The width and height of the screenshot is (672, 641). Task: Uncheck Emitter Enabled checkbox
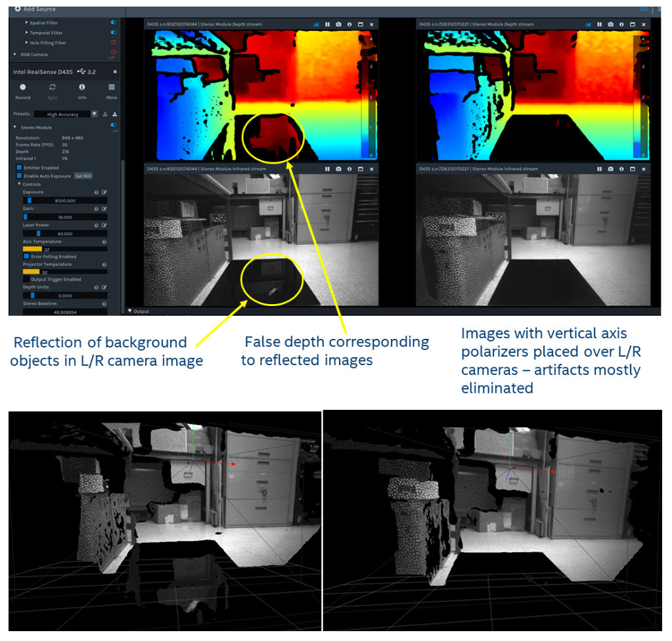click(19, 167)
